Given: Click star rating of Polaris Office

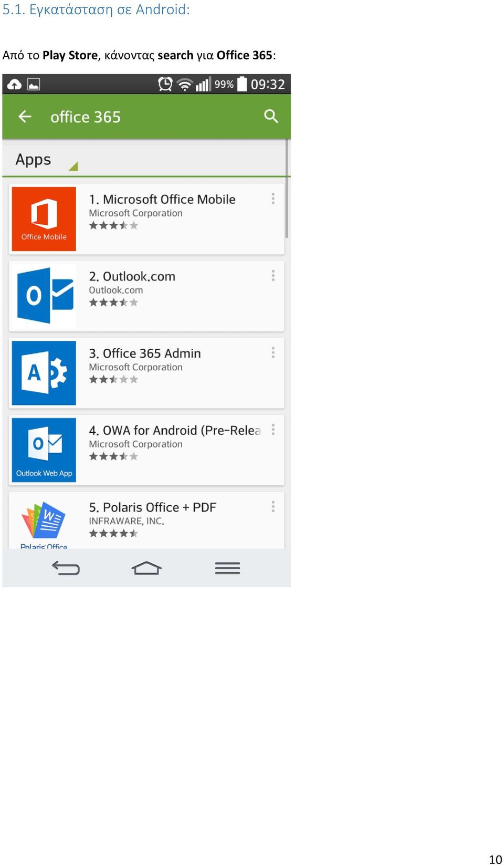Looking at the screenshot, I should pyautogui.click(x=113, y=534).
